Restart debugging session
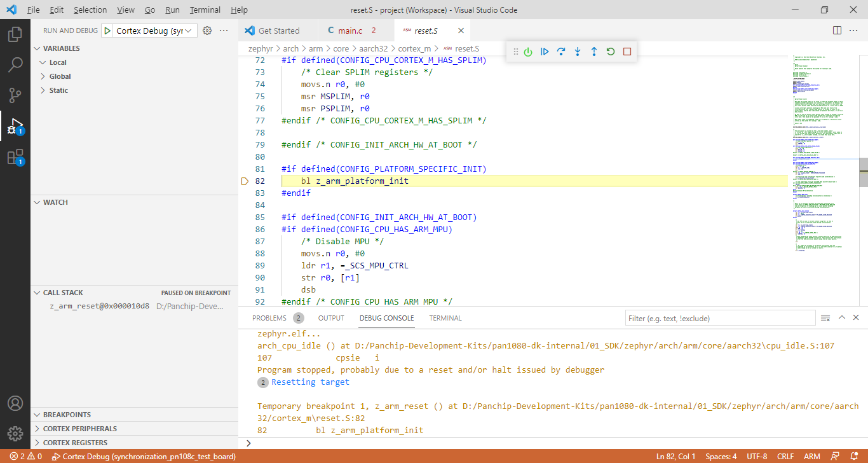 point(611,52)
